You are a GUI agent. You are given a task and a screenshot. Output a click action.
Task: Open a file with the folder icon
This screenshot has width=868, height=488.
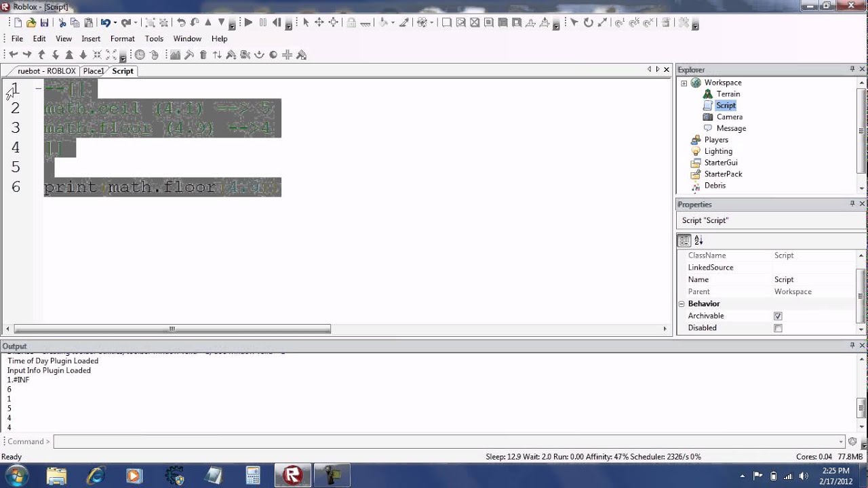31,22
